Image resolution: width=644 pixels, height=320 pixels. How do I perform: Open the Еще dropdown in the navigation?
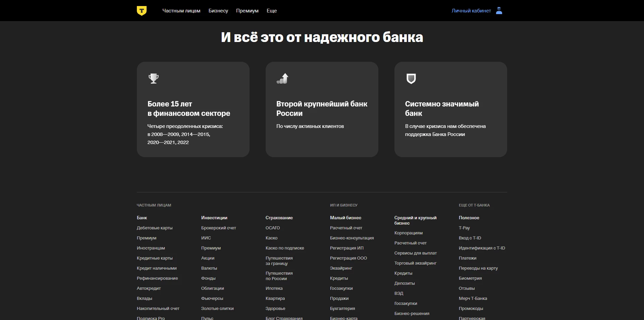(x=271, y=10)
